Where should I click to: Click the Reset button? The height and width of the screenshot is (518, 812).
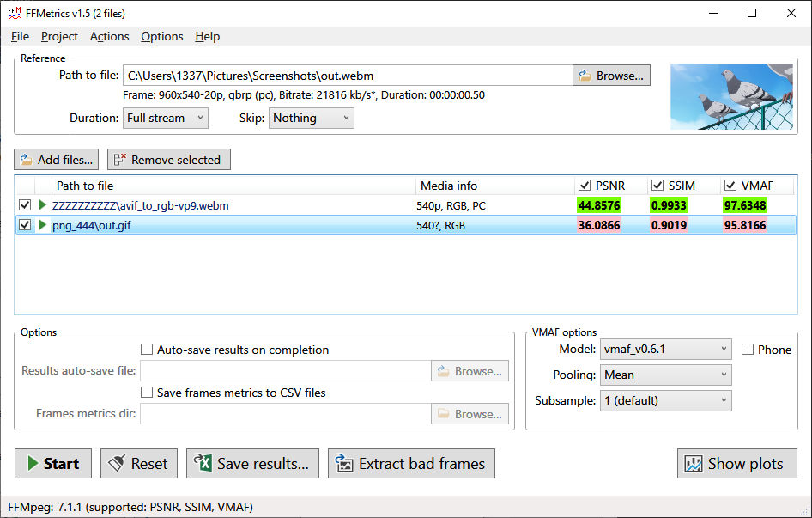coord(139,464)
